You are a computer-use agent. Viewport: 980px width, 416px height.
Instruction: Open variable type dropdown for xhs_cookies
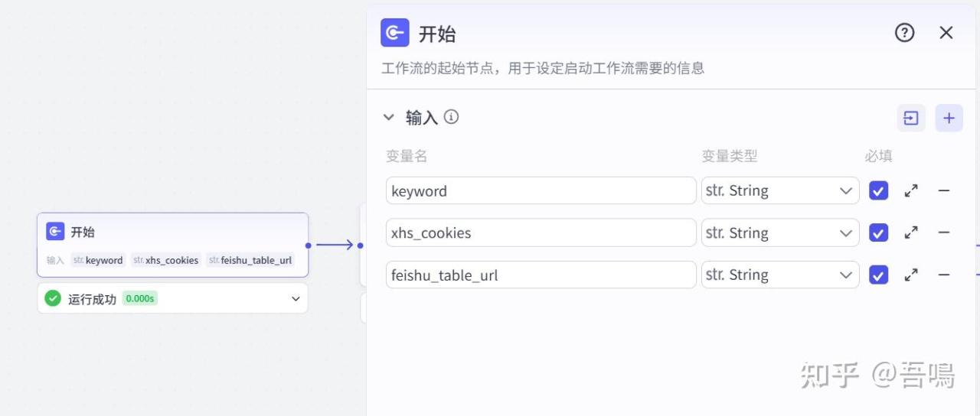(779, 233)
